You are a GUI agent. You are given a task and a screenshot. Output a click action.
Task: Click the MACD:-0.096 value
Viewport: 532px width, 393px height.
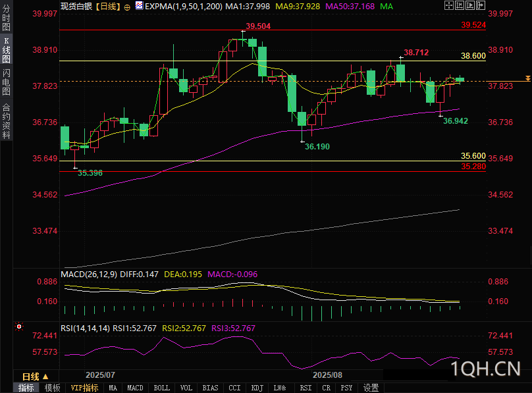click(x=232, y=275)
